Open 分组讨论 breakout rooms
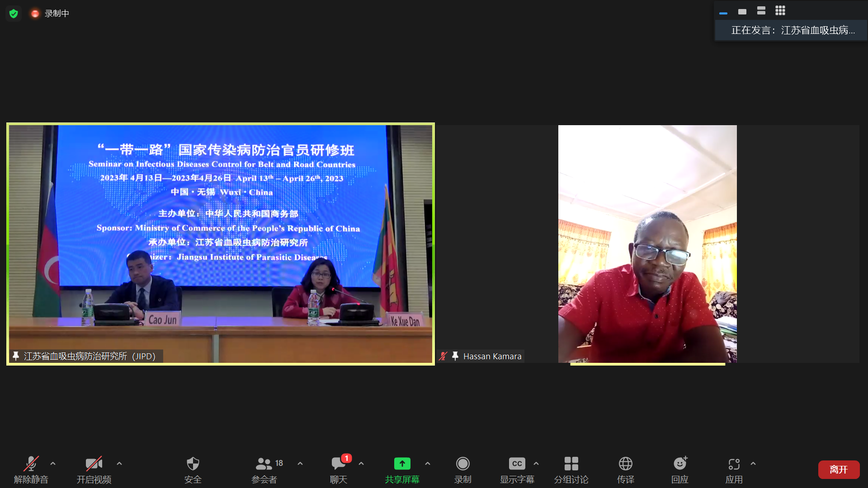This screenshot has width=868, height=488. pyautogui.click(x=571, y=470)
